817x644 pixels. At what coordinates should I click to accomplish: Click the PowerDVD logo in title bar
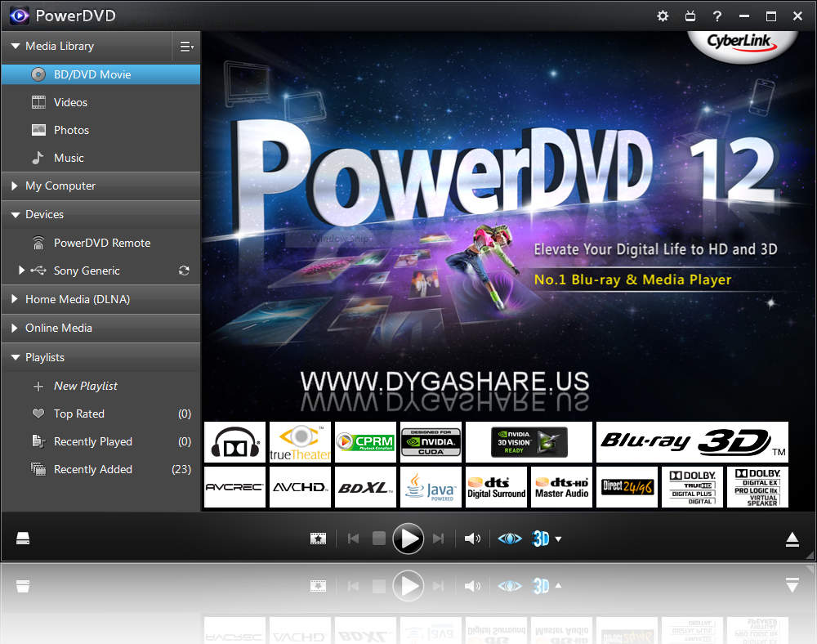click(x=20, y=16)
